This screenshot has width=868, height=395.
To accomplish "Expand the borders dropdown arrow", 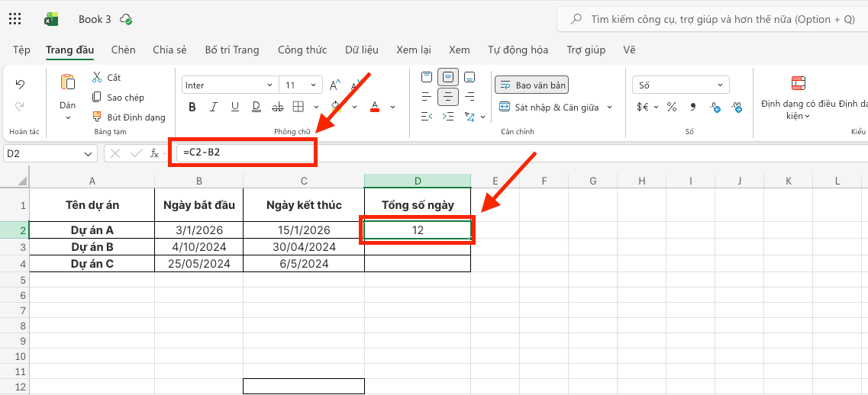I will pos(316,107).
